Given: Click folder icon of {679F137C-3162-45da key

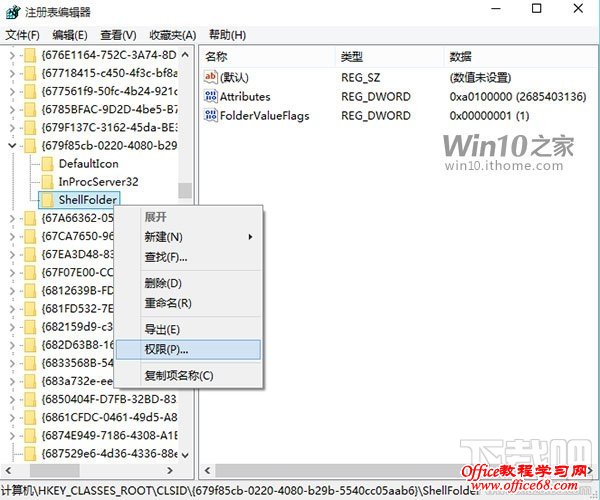Looking at the screenshot, I should 30,127.
